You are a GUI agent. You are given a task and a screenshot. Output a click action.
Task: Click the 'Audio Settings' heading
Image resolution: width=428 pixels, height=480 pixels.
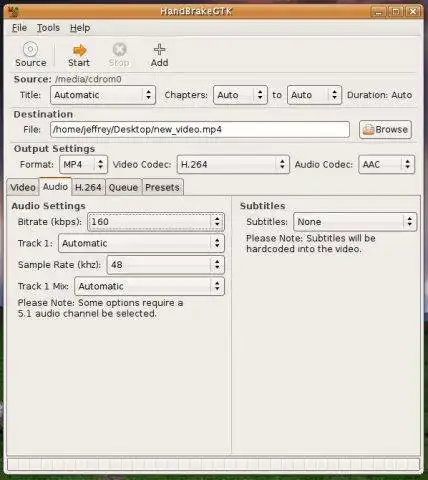coord(49,206)
